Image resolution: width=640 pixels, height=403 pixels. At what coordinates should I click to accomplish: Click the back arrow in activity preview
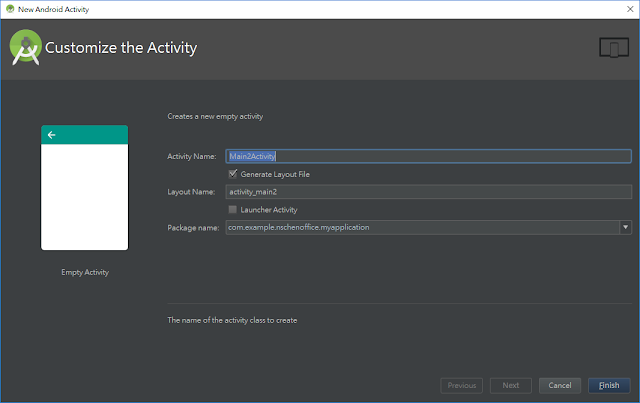point(51,135)
